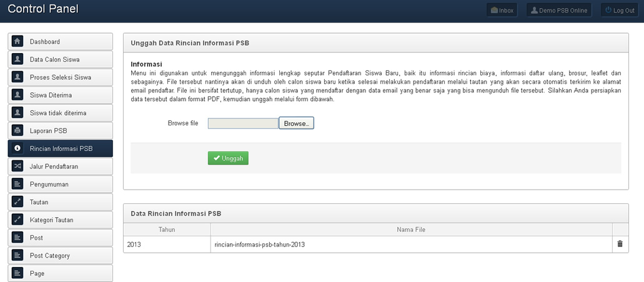
Task: Click the shuffle icon beside Jalur Pendaftaran
Action: click(x=17, y=167)
